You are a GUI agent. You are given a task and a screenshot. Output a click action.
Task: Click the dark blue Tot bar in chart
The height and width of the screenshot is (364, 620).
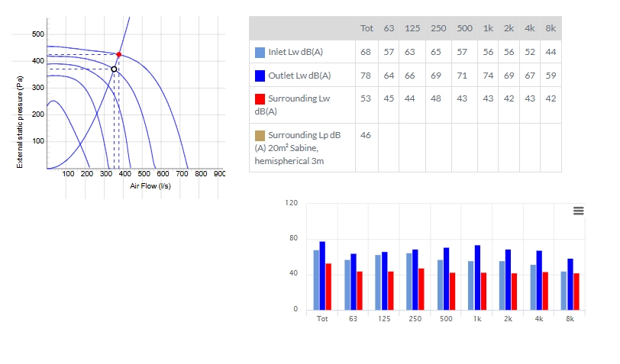pyautogui.click(x=322, y=275)
